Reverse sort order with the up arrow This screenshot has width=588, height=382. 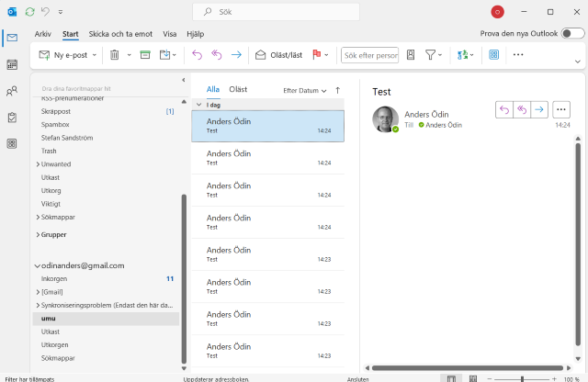pos(338,90)
